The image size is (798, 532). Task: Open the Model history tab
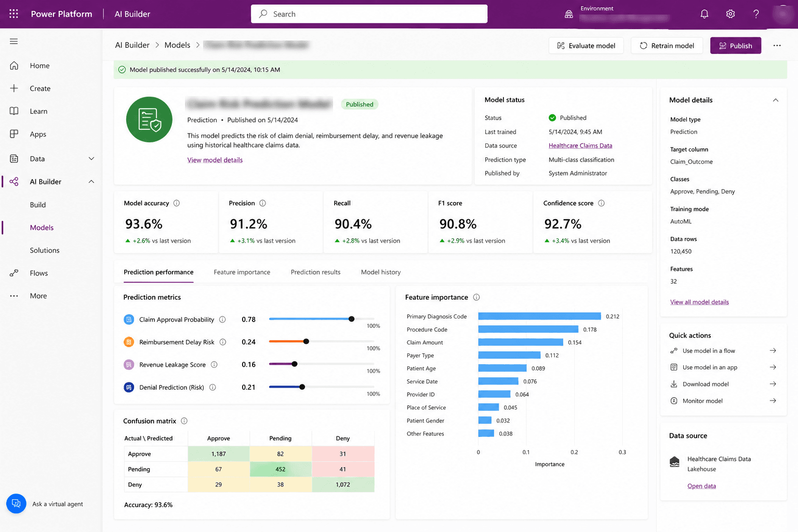tap(381, 272)
